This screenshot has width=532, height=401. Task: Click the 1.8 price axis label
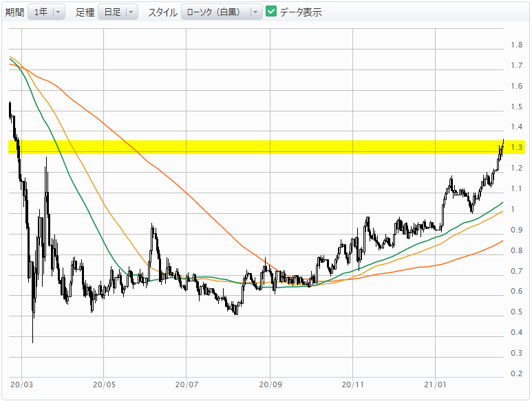[517, 45]
